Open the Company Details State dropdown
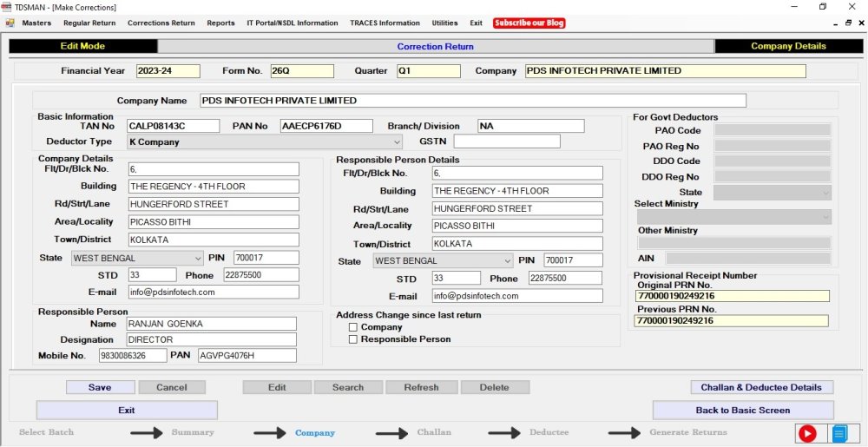 pyautogui.click(x=197, y=258)
